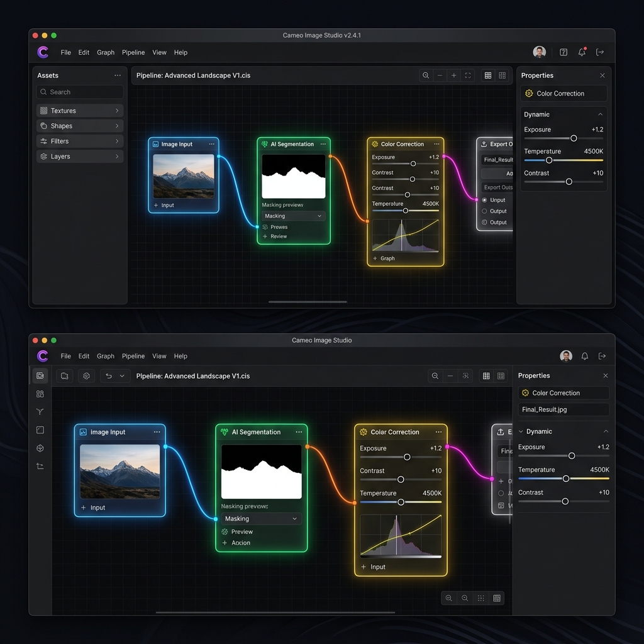Click the zoom-out minus in top window toolbar

click(x=440, y=75)
